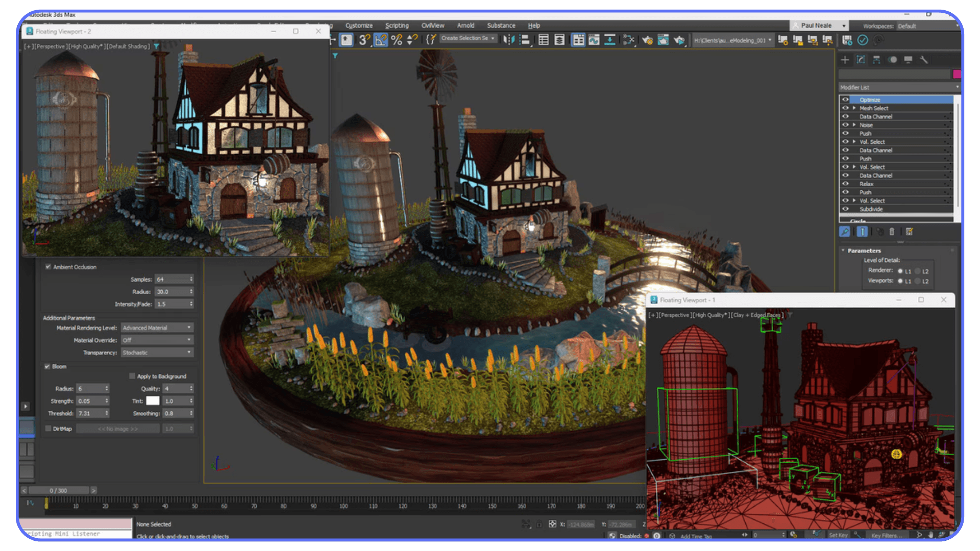Toggle the Pin Stack icon
This screenshot has width=980, height=551.
pyautogui.click(x=845, y=232)
